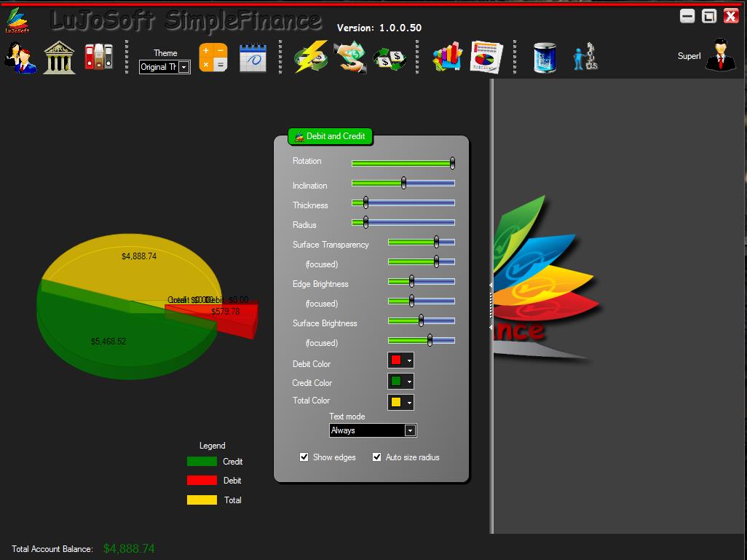Click the hand holding money icon

coord(350,58)
